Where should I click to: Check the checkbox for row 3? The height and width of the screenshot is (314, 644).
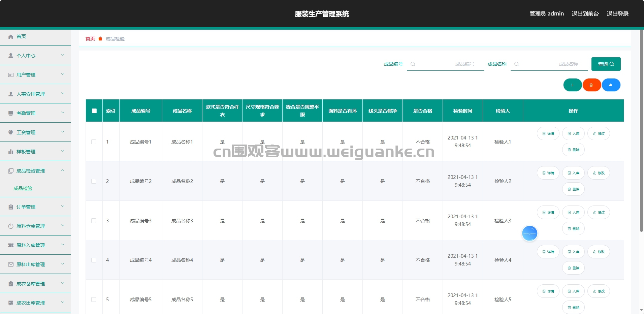pos(94,221)
